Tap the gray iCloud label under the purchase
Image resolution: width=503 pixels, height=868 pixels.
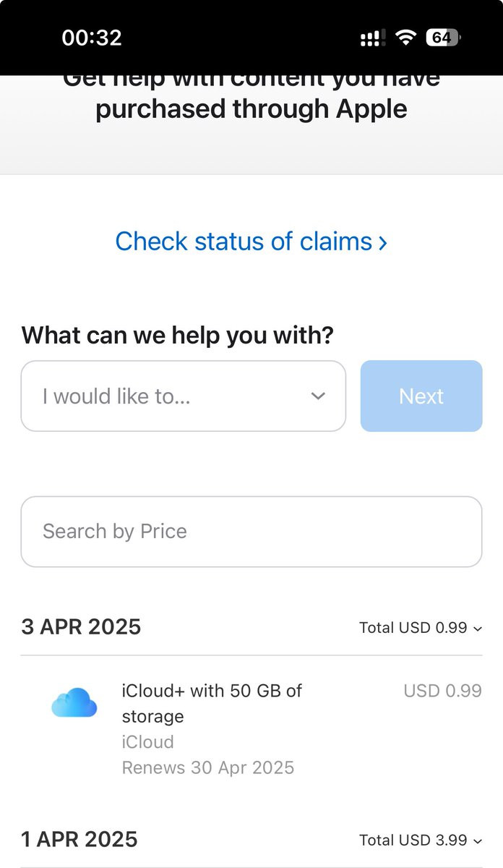coord(147,742)
